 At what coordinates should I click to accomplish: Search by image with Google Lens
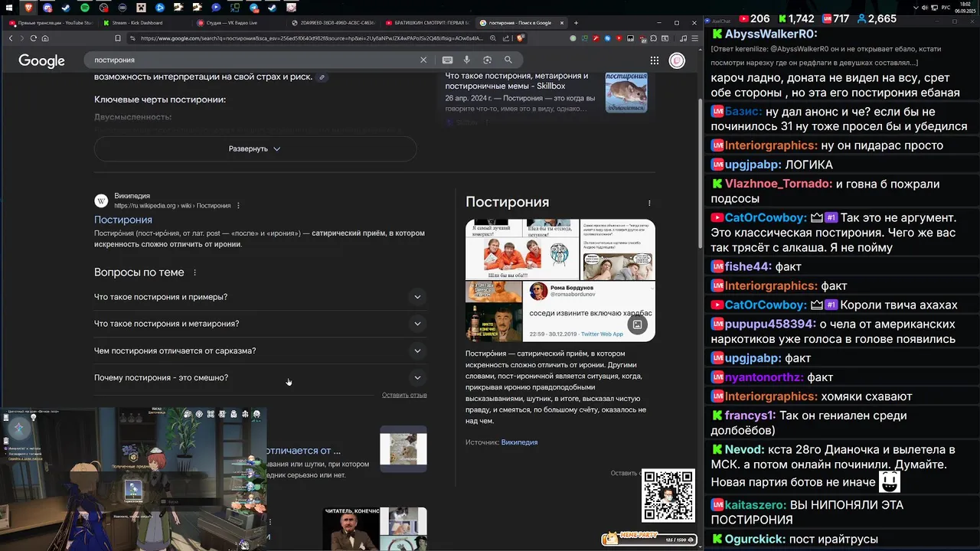487,60
